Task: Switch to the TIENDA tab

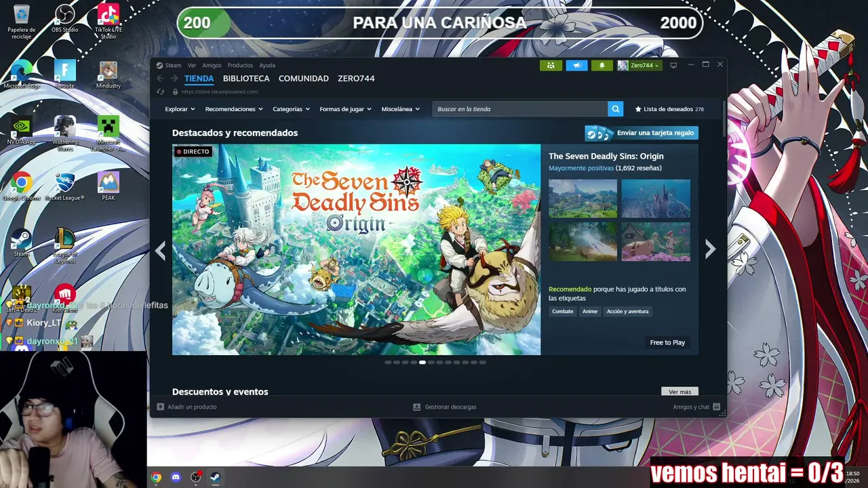Action: coord(199,79)
